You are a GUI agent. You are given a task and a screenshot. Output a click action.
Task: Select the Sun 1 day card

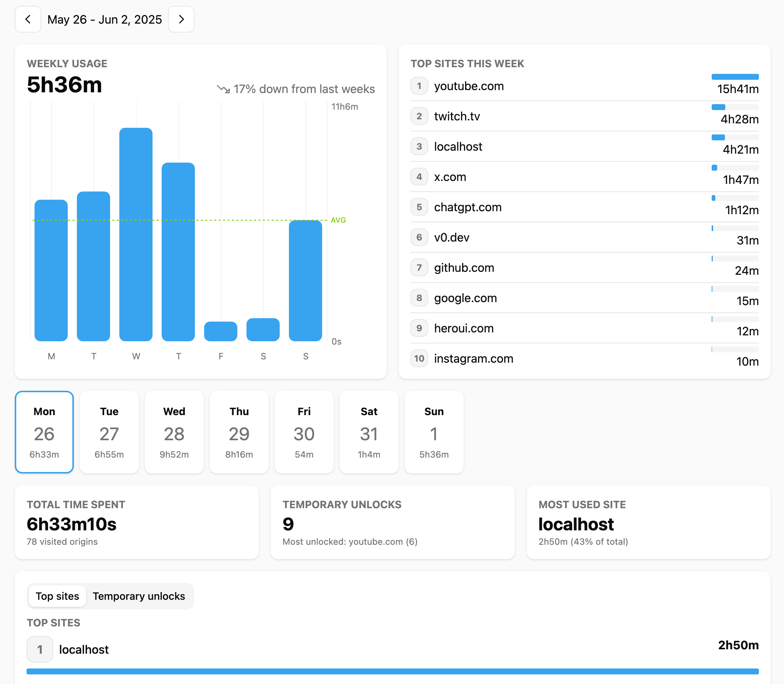tap(434, 432)
